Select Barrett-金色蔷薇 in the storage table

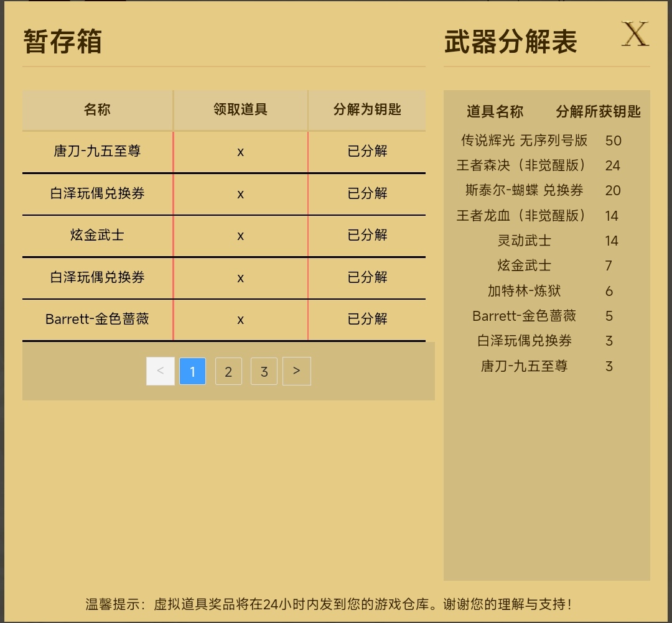(97, 319)
